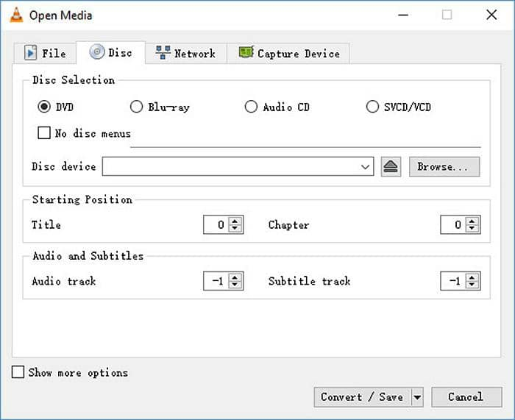Click the Capture Device card icon
This screenshot has height=420, width=515.
coord(246,52)
